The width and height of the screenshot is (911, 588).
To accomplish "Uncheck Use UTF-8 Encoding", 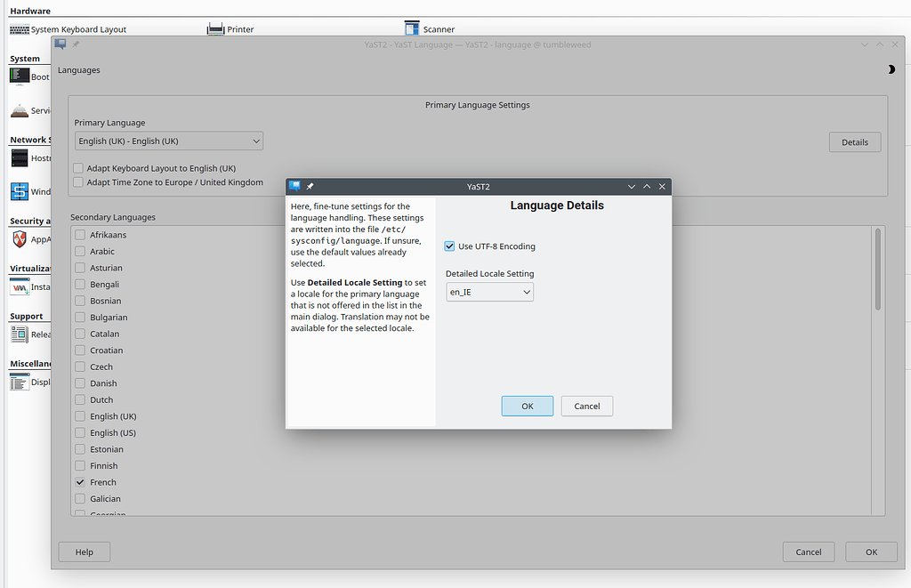I will pyautogui.click(x=450, y=246).
